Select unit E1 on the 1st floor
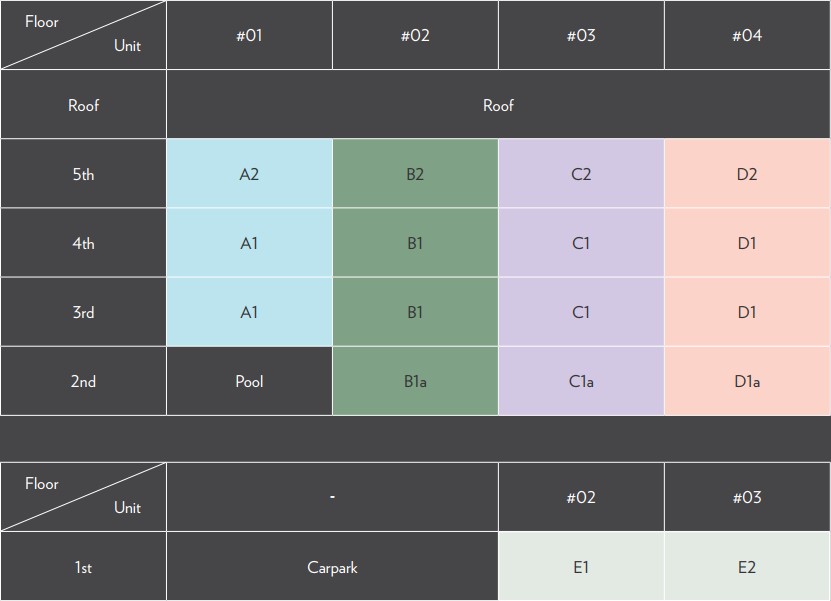The width and height of the screenshot is (831, 601). (581, 567)
